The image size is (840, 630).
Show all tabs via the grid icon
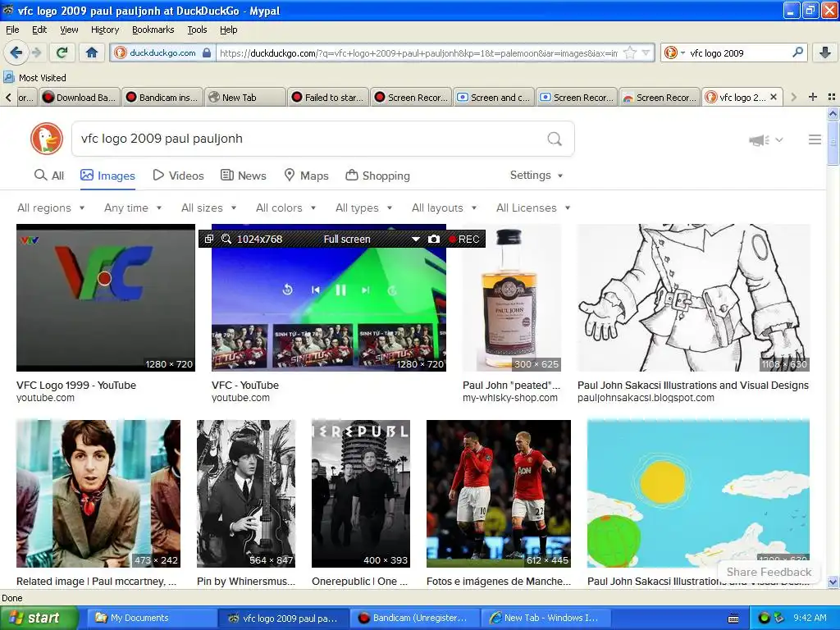click(832, 97)
